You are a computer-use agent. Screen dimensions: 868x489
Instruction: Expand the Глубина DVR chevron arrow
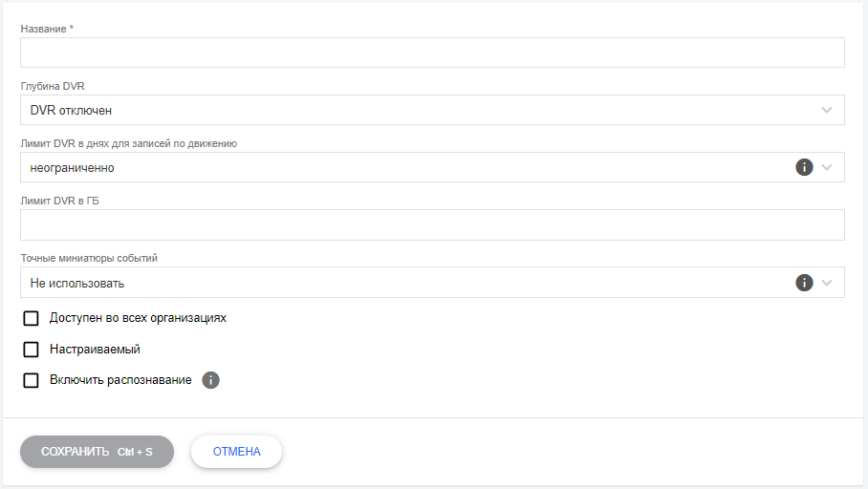[x=827, y=110]
